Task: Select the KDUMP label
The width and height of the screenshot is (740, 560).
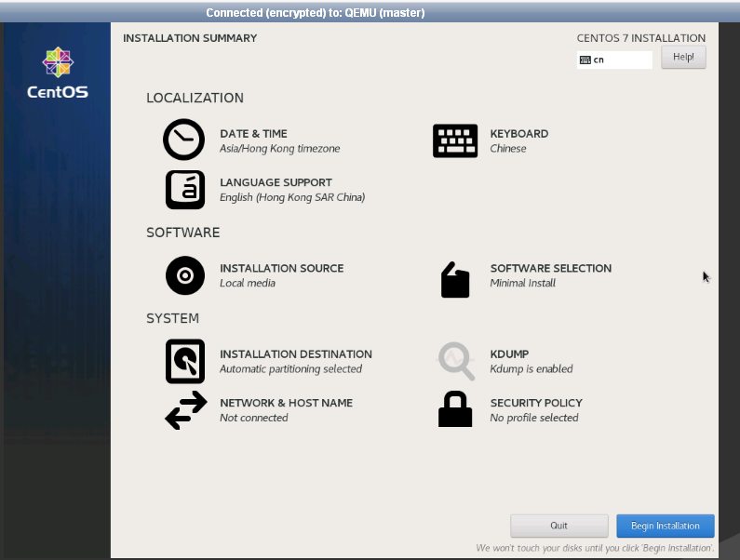Action: pyautogui.click(x=509, y=354)
